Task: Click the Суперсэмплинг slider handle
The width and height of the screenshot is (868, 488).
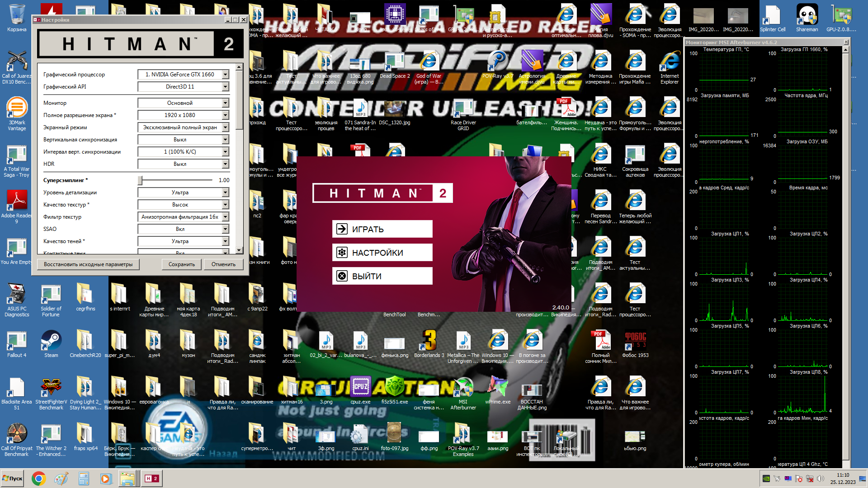Action: click(x=140, y=180)
